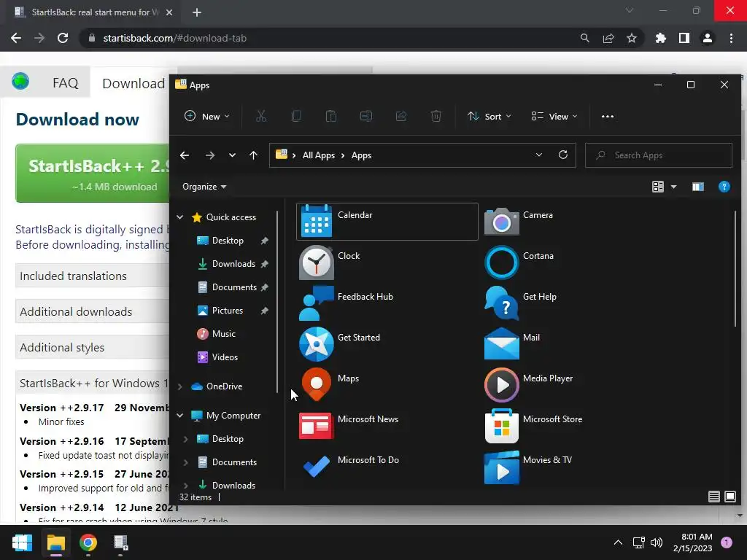The height and width of the screenshot is (560, 747).
Task: Select the Microsoft To Do icon
Action: pos(317,466)
